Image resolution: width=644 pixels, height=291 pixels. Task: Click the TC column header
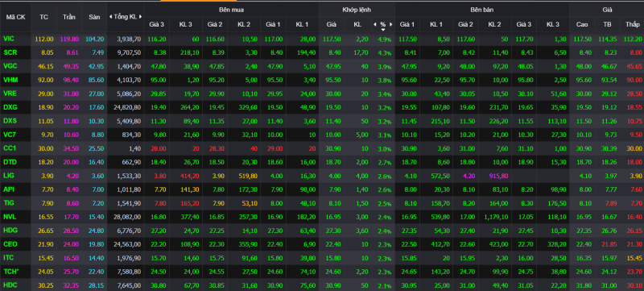coord(43,17)
